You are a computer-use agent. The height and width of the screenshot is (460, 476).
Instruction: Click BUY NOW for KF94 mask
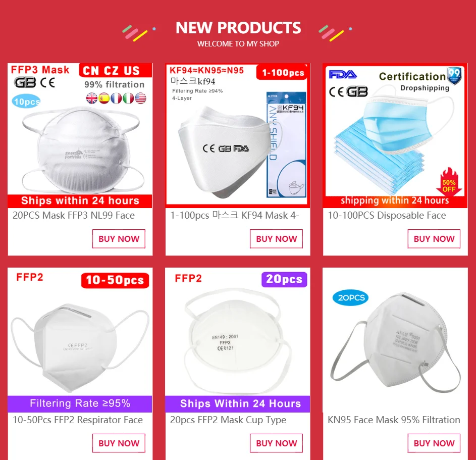[x=276, y=239]
